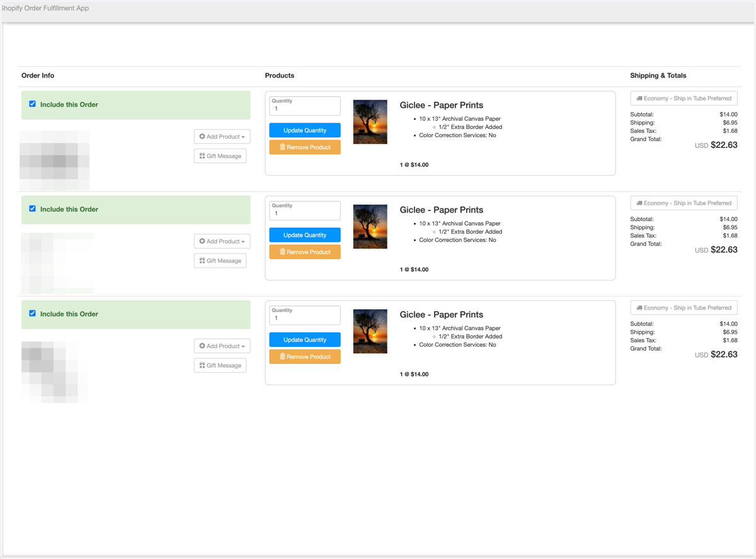Click the first order's $22.63 grand total

[724, 145]
